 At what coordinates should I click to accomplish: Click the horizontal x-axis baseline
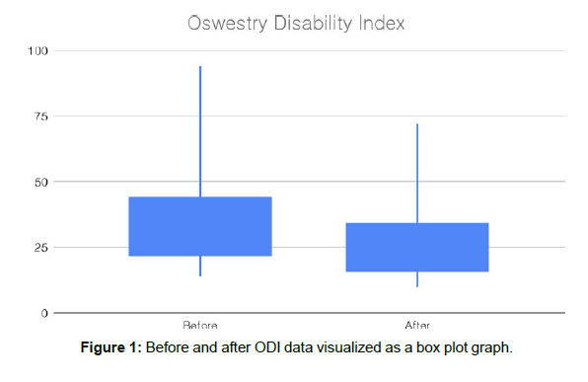[310, 313]
